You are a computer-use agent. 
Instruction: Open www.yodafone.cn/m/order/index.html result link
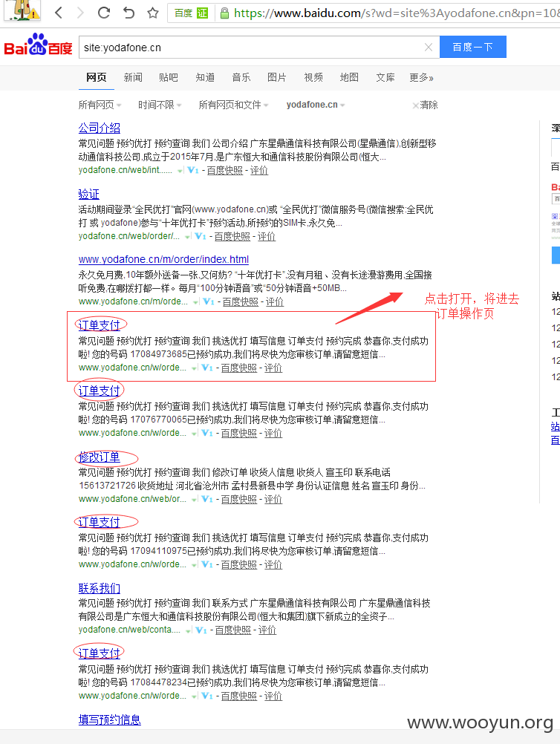coord(163,260)
